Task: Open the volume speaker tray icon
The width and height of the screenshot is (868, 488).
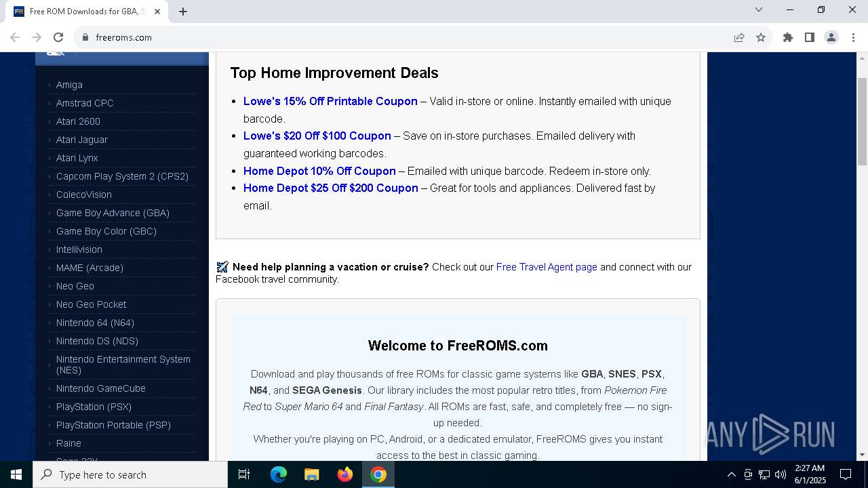Action: point(781,474)
